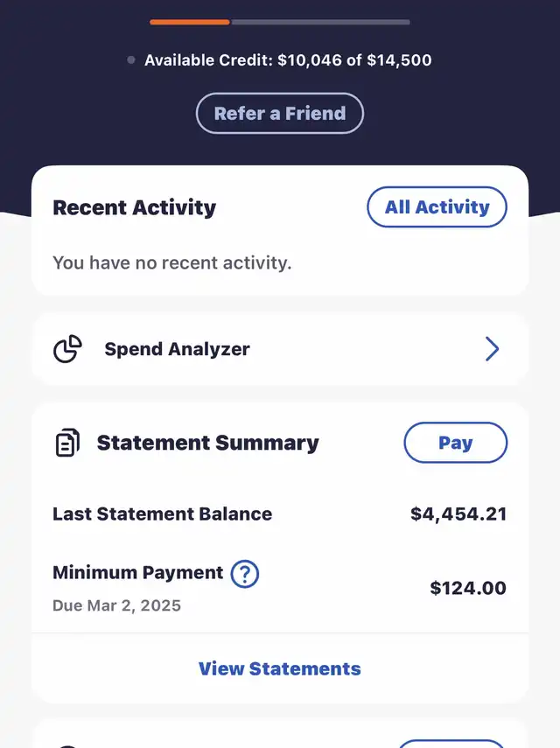Screen dimensions: 560x748
Task: Click the Last Statement Balance label
Action: click(163, 514)
